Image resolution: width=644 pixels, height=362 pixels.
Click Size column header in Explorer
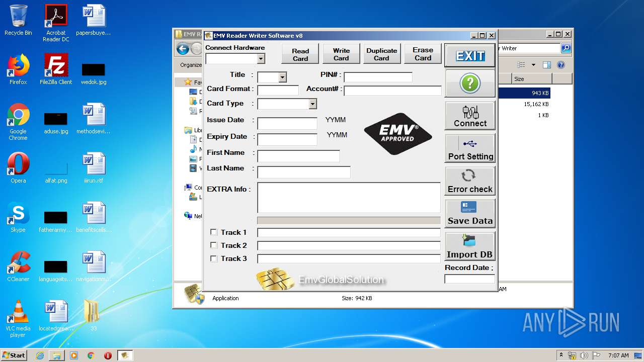pyautogui.click(x=532, y=79)
